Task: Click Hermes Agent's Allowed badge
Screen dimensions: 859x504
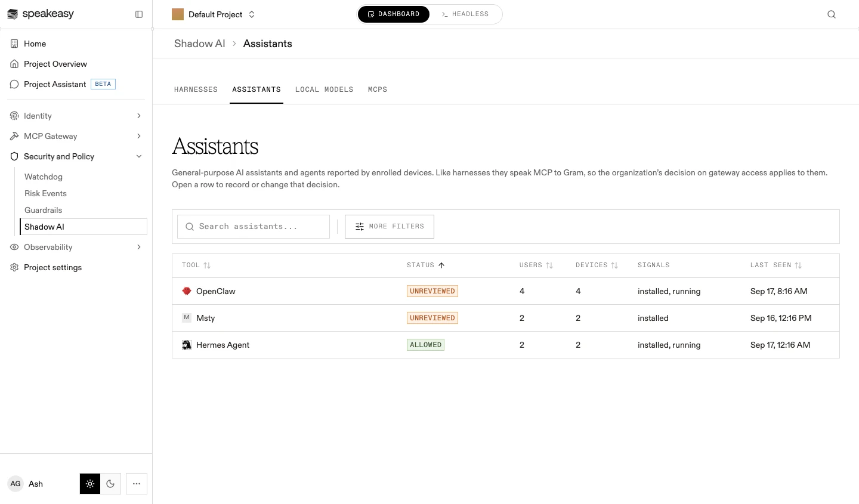Action: 425,345
